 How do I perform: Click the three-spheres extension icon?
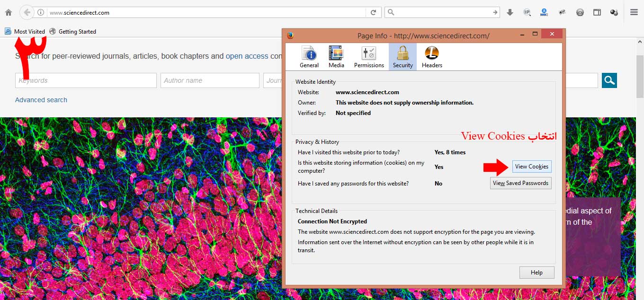pos(614,12)
